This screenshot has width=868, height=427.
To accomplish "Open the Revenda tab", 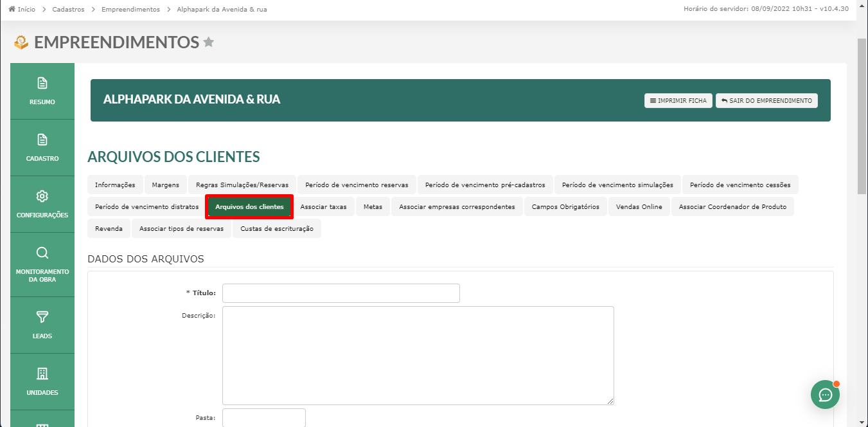I will pyautogui.click(x=109, y=228).
